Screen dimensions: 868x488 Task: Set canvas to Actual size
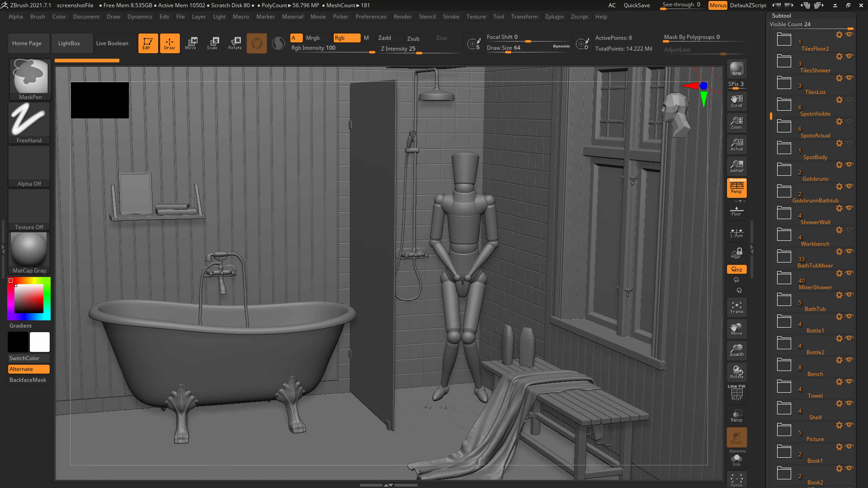pos(737,145)
